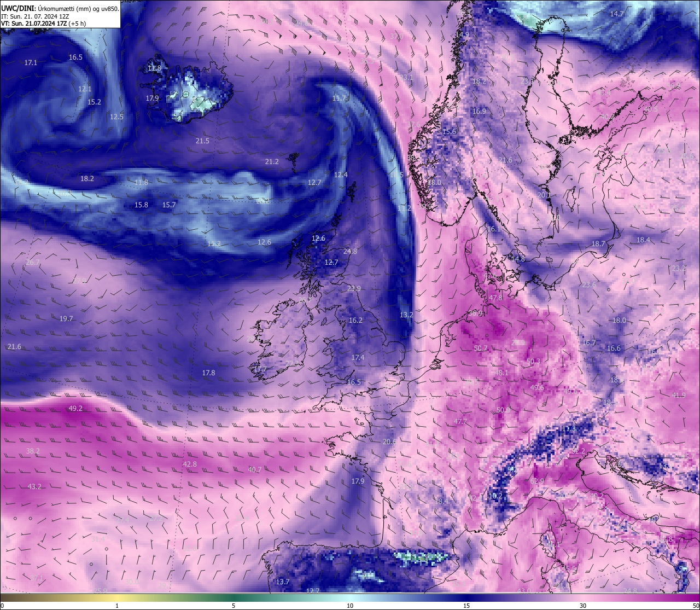Click the 17.4 value over England
Image resolution: width=700 pixels, height=610 pixels.
click(x=358, y=357)
